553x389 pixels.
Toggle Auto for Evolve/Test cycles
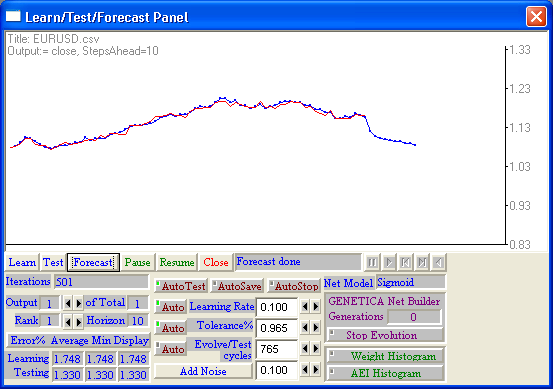tap(170, 349)
